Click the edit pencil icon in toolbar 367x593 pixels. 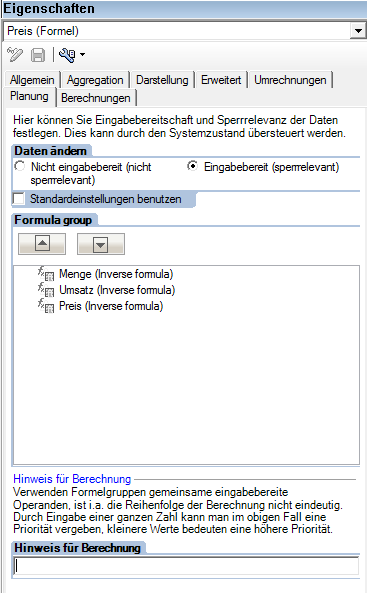pyautogui.click(x=15, y=55)
